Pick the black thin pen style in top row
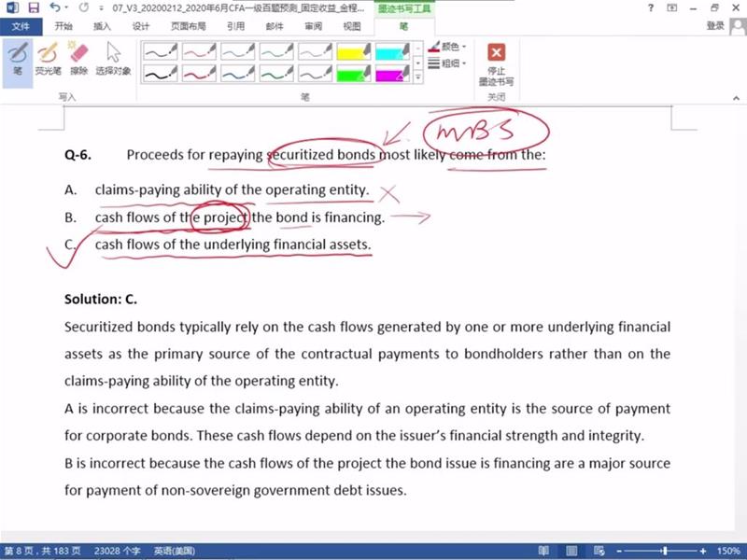Screen dimensions: 747x560 click(161, 51)
